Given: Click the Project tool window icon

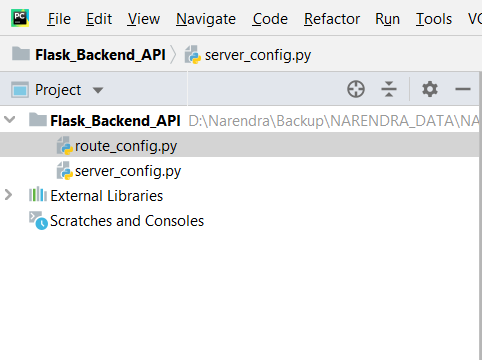Looking at the screenshot, I should 20,89.
